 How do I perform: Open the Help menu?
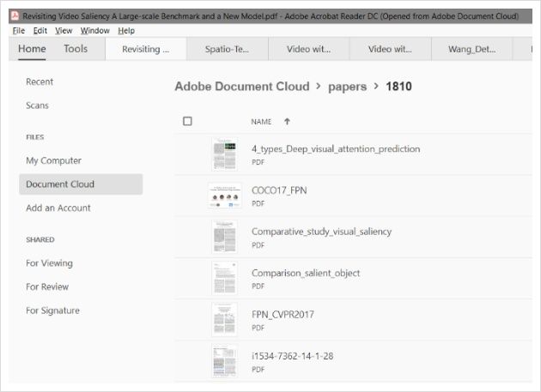[126, 31]
